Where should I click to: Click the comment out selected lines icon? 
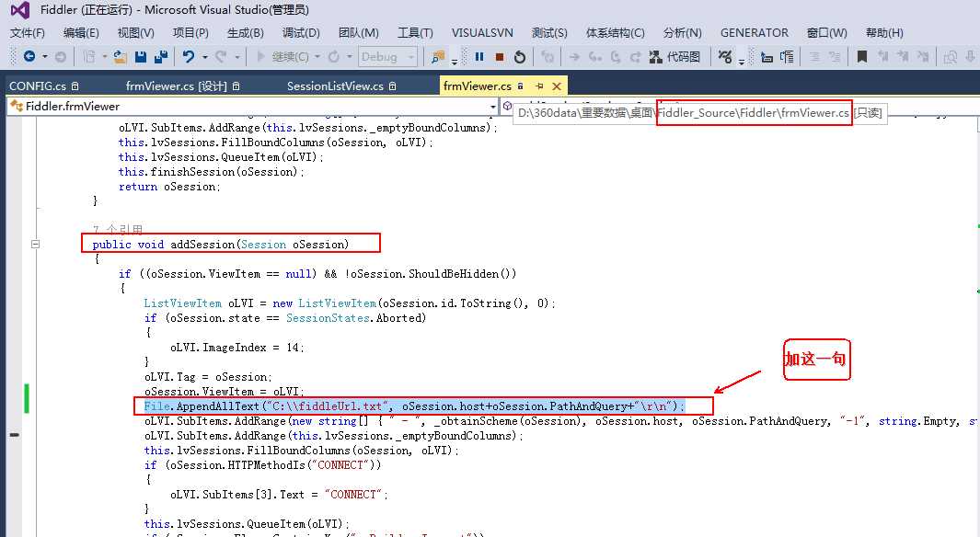coord(814,57)
